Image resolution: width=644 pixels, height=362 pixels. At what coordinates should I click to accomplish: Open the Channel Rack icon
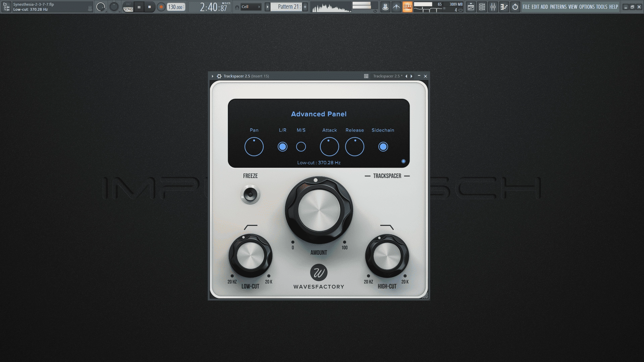(482, 7)
